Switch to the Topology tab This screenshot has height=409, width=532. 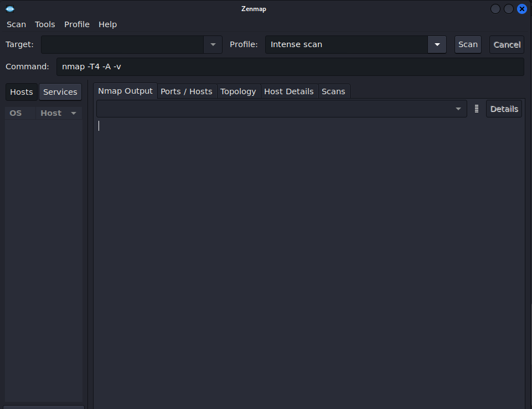click(x=238, y=91)
